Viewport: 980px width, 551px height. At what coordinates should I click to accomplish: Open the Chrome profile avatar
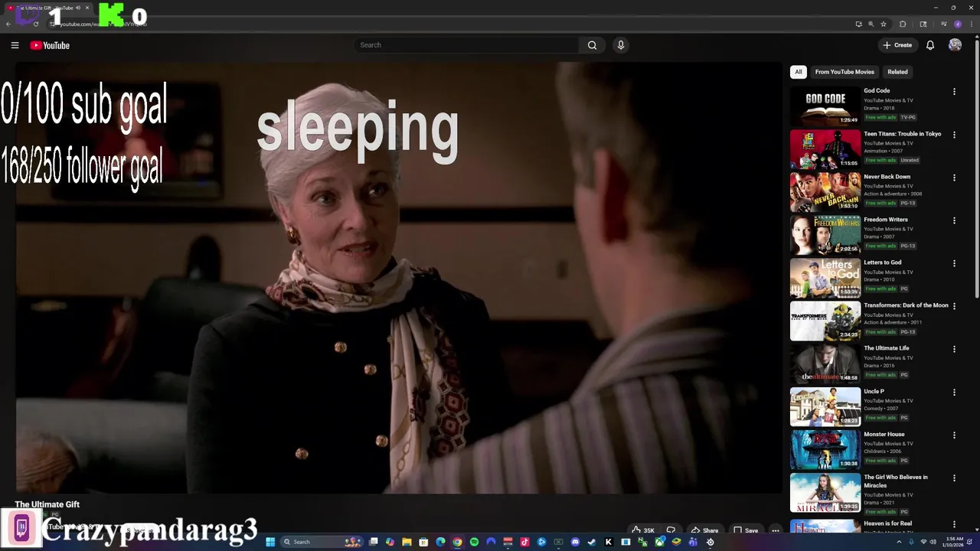pyautogui.click(x=957, y=24)
